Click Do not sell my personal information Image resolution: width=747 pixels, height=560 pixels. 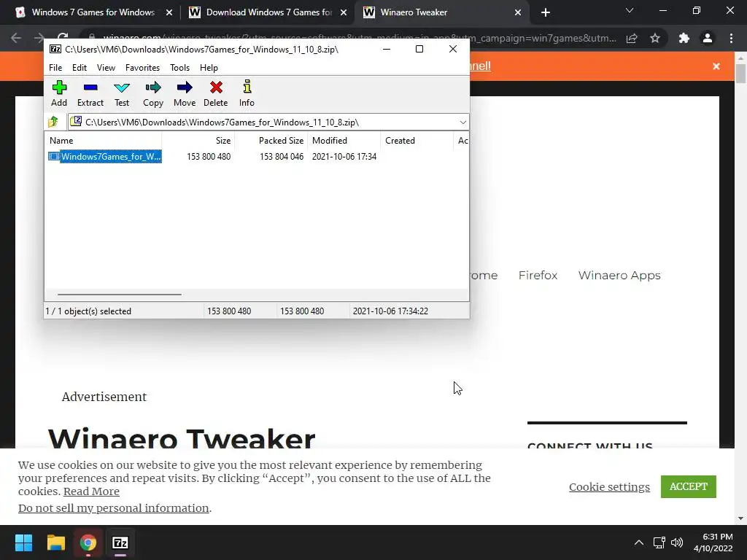click(x=113, y=508)
